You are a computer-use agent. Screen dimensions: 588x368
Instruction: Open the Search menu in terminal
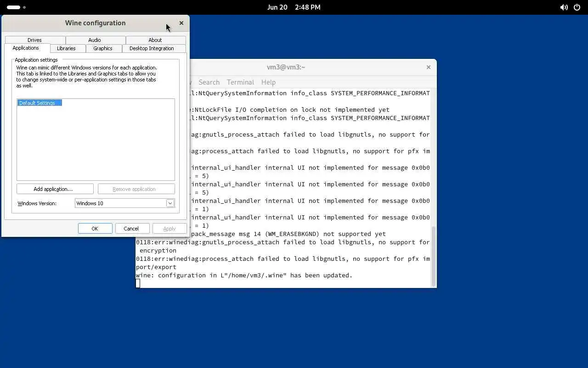pyautogui.click(x=209, y=82)
